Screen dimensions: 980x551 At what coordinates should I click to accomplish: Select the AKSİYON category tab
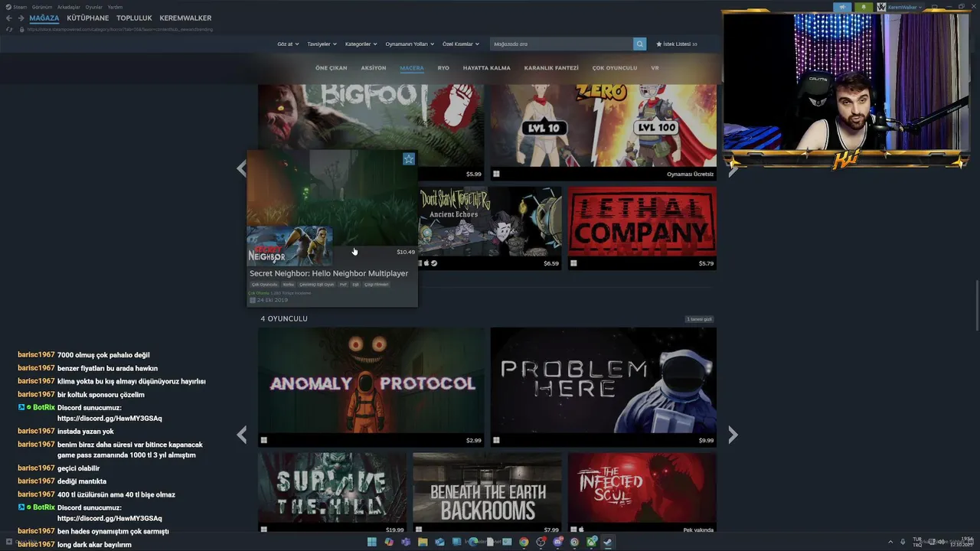tap(374, 68)
